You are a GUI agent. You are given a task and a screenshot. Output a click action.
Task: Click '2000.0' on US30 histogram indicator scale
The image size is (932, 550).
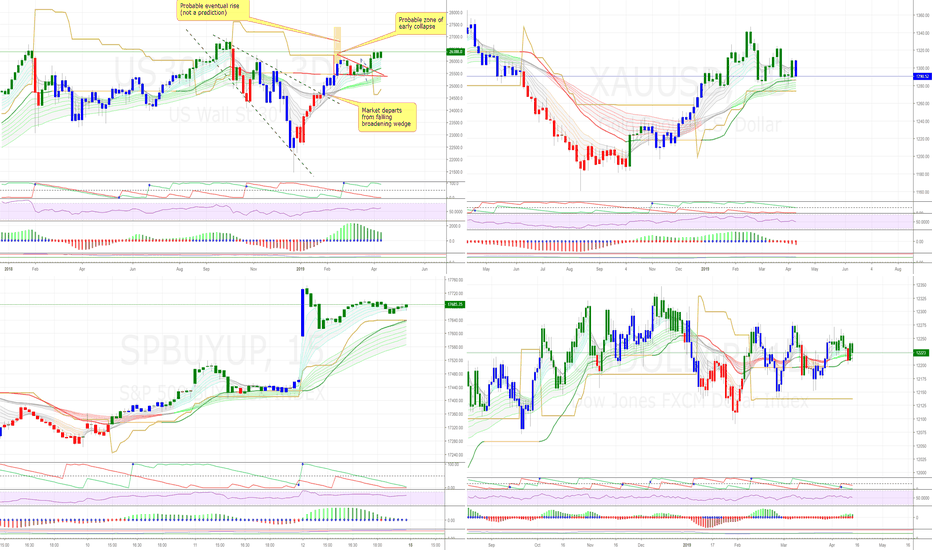point(455,226)
